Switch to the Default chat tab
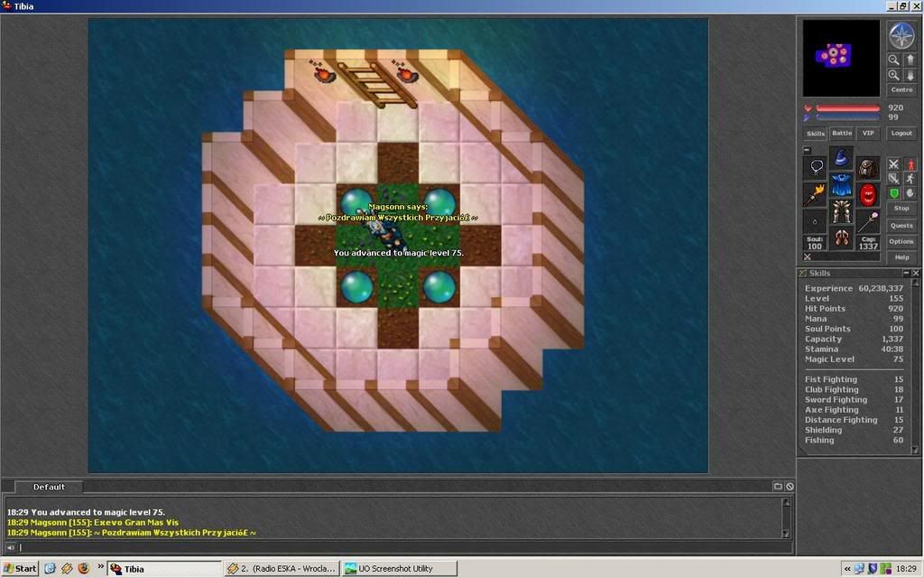 (x=49, y=487)
